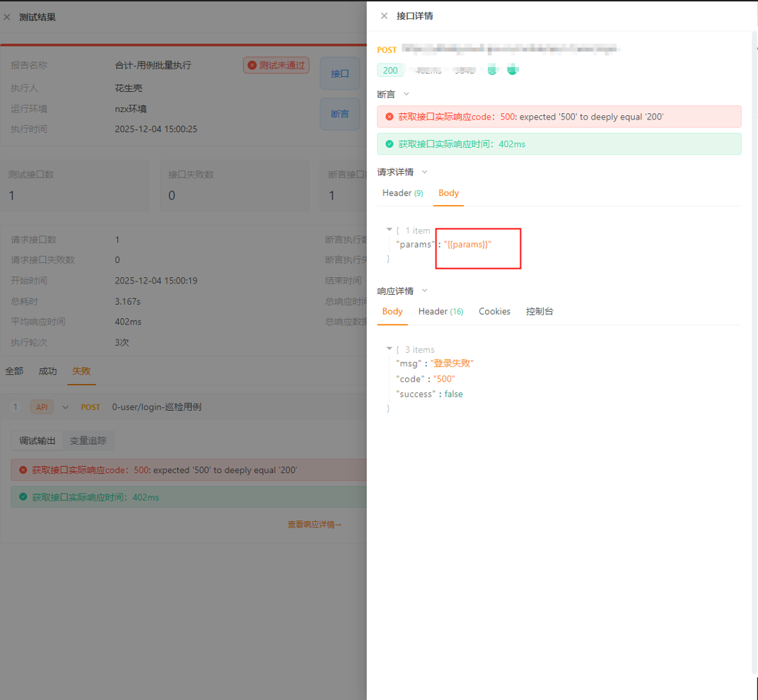Viewport: 758px width, 700px height.
Task: Close the 接口详情 drawer
Action: [x=384, y=16]
